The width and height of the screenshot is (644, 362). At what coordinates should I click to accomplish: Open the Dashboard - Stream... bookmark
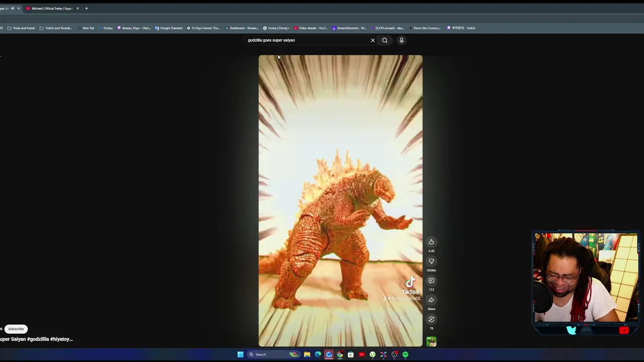(x=242, y=28)
